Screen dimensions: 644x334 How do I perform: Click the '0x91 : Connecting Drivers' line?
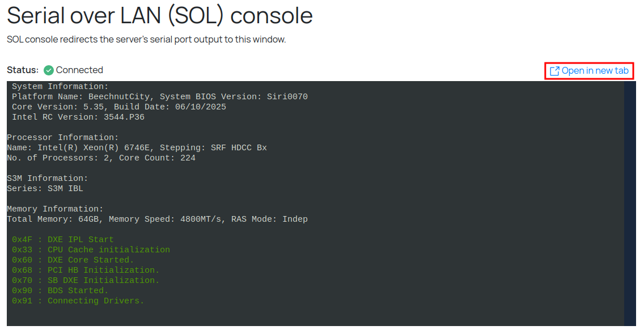pyautogui.click(x=78, y=301)
